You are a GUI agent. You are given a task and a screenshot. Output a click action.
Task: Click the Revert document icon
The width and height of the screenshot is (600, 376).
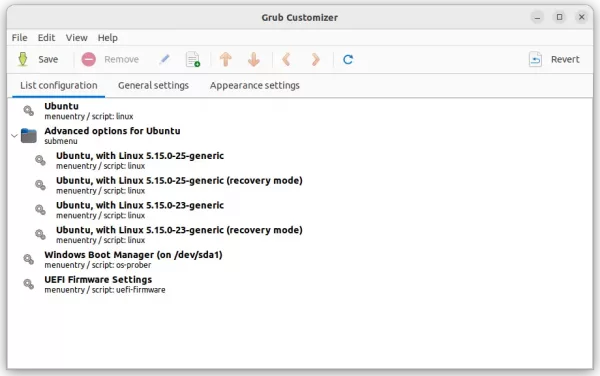click(535, 59)
